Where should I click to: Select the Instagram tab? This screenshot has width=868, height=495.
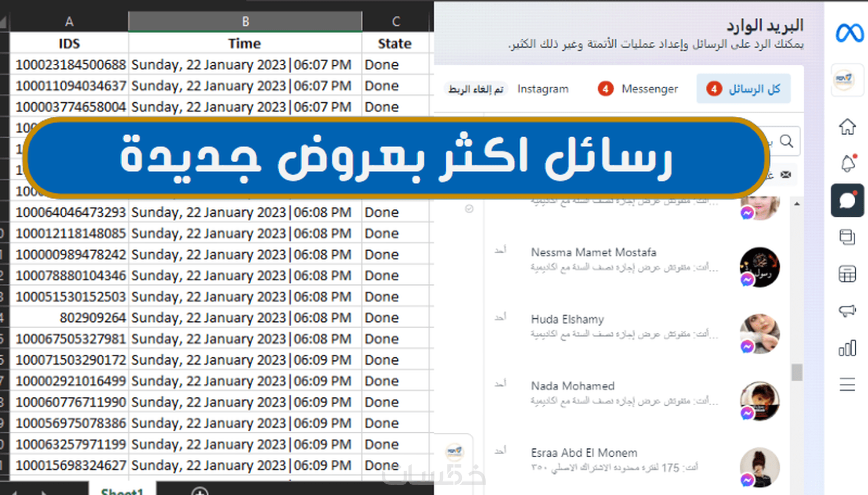tap(543, 89)
